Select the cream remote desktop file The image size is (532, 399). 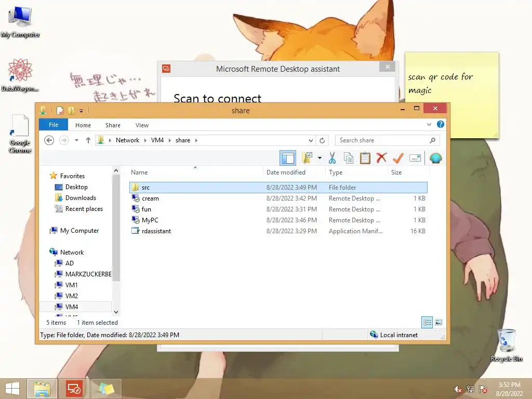(278, 198)
